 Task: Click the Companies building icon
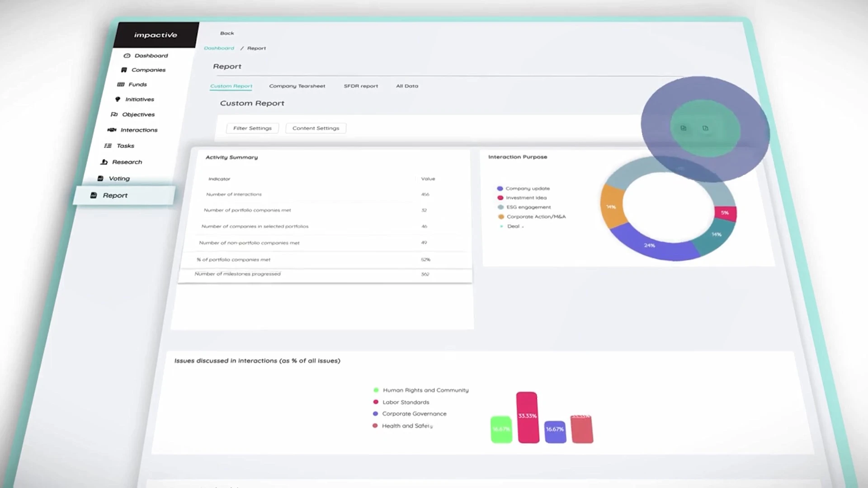point(124,70)
